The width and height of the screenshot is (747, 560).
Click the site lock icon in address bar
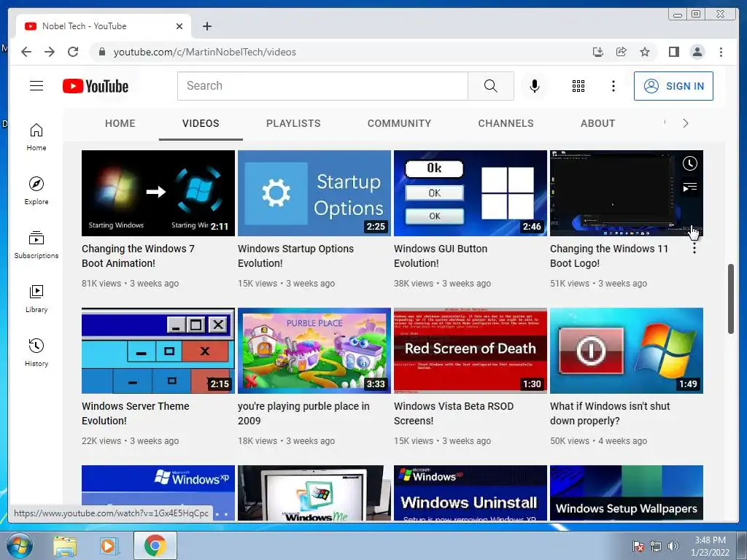click(101, 52)
